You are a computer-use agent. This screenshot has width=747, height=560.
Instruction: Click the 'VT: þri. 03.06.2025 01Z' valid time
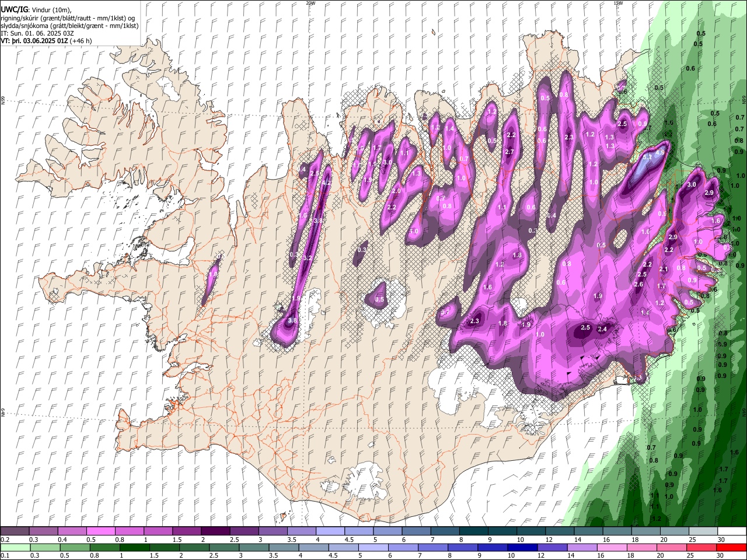click(34, 41)
